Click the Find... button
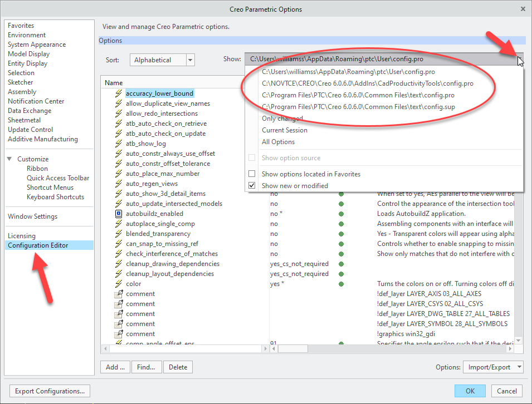Screen dimensions: 532x404 click(x=147, y=367)
